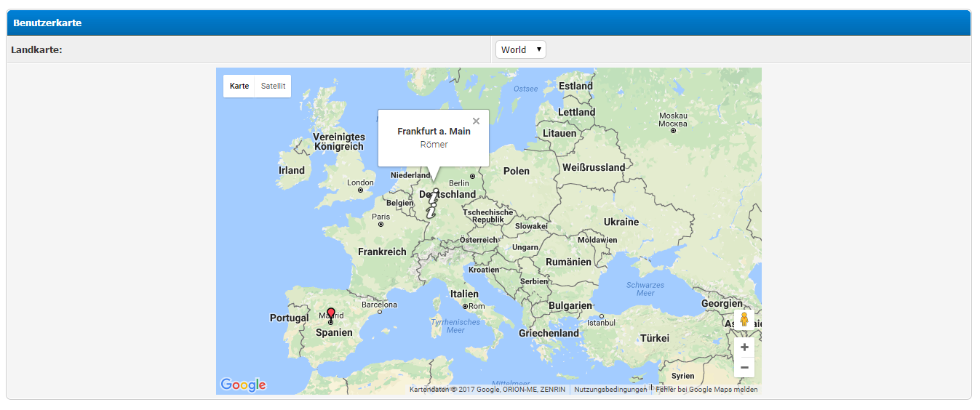Zoom out with the minus button
Viewport: 980px width, 410px height.
coord(744,368)
